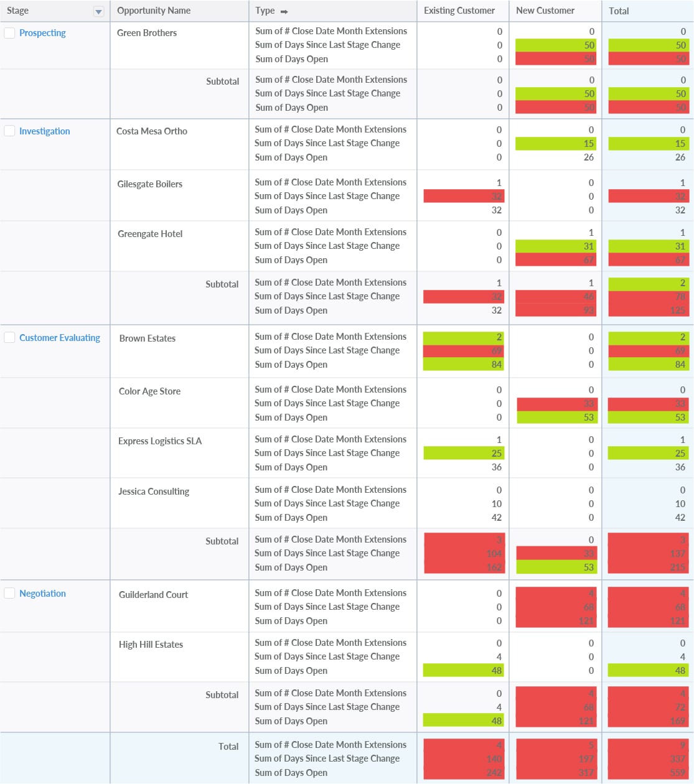The image size is (694, 784).
Task: Select the Customer Evaluating checkbox
Action: pyautogui.click(x=10, y=338)
